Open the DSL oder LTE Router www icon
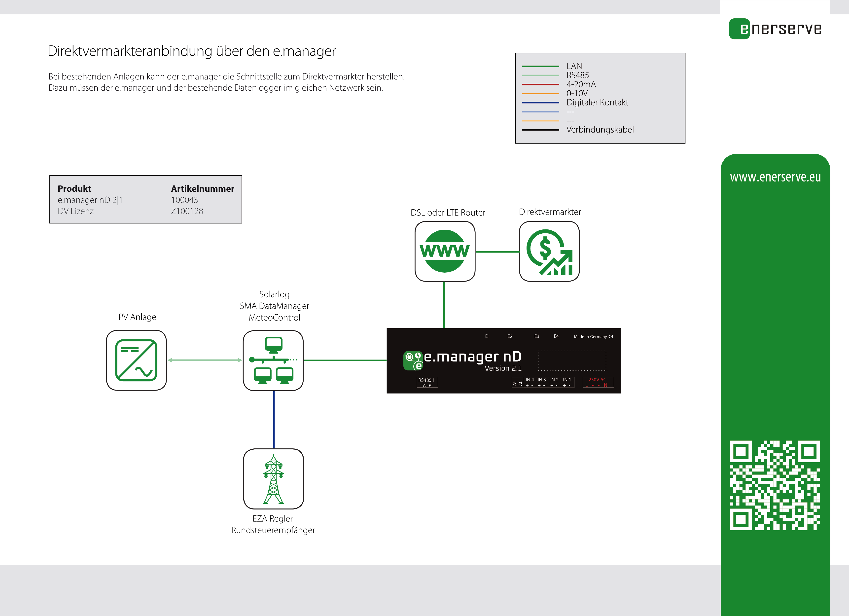Viewport: 849px width, 616px height. tap(445, 251)
